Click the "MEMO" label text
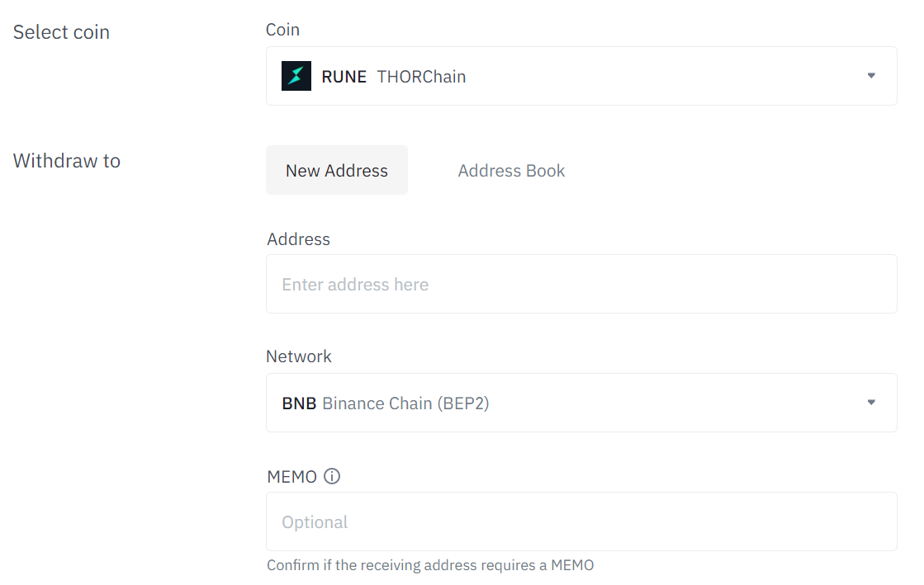Viewport: 924px width, 585px height. 292,477
